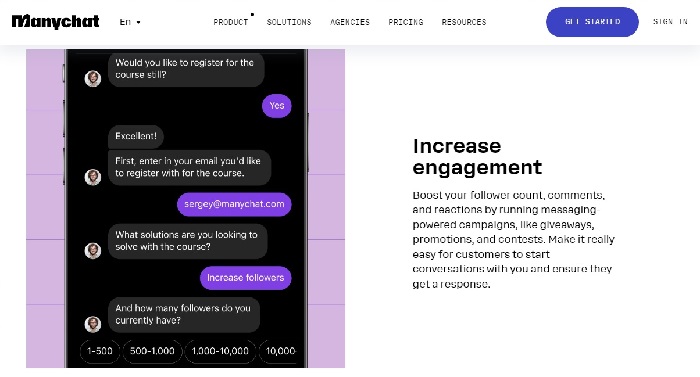700x377 pixels.
Task: Select the 500-1,000 followers option
Action: [152, 351]
